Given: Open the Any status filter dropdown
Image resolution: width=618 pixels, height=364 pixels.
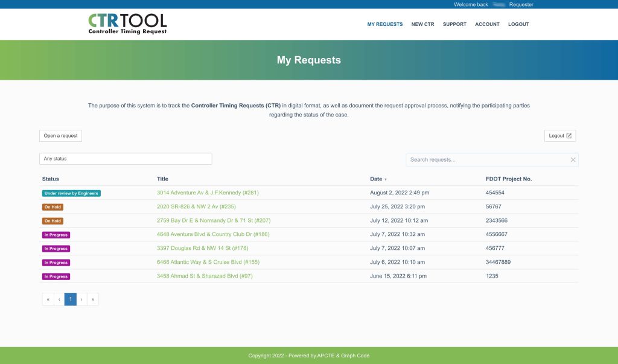Looking at the screenshot, I should point(126,158).
